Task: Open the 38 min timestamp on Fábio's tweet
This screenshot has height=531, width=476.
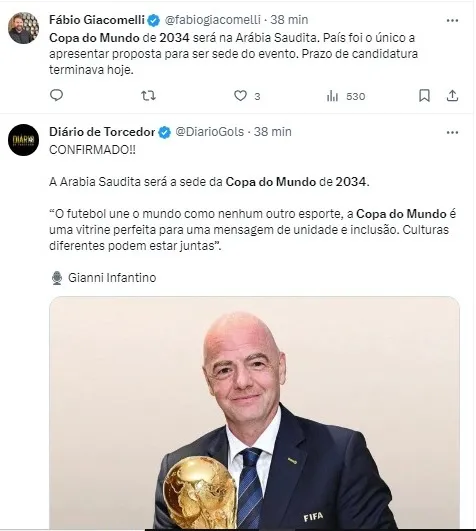Action: [289, 20]
